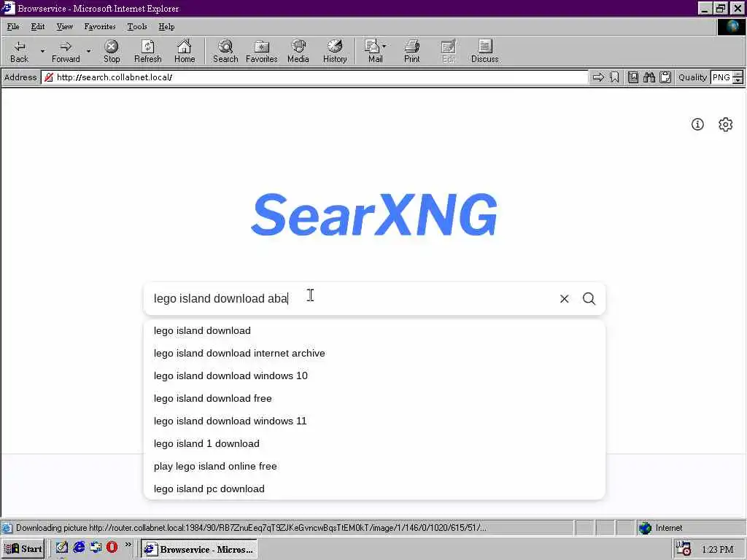Expand hidden quick launch icons chevron
Image resolution: width=747 pixels, height=560 pixels.
(x=128, y=544)
